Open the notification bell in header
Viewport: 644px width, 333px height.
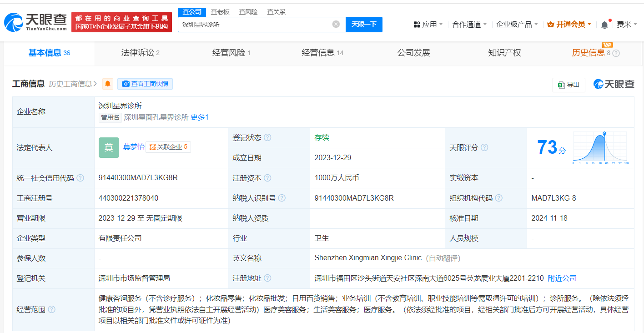point(604,25)
